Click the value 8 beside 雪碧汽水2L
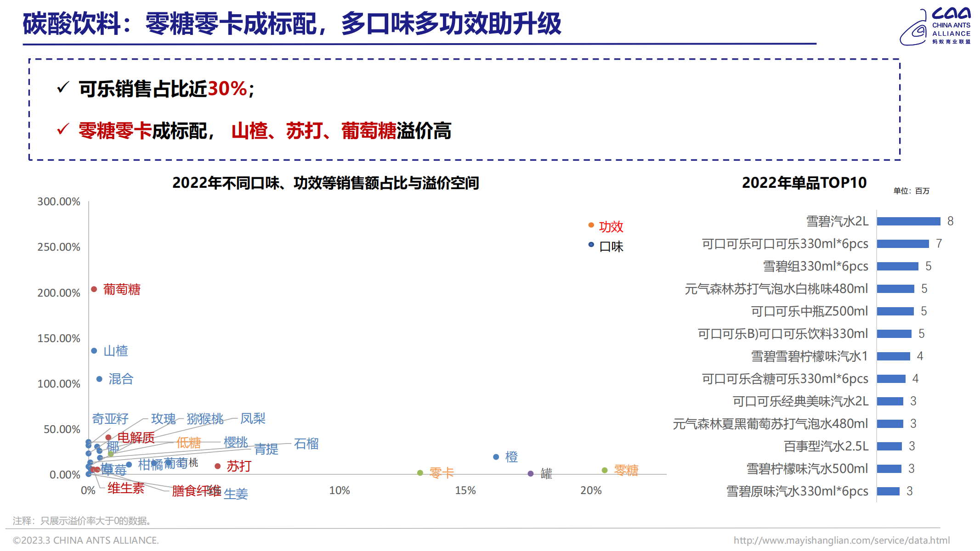980x551 pixels. coord(951,221)
